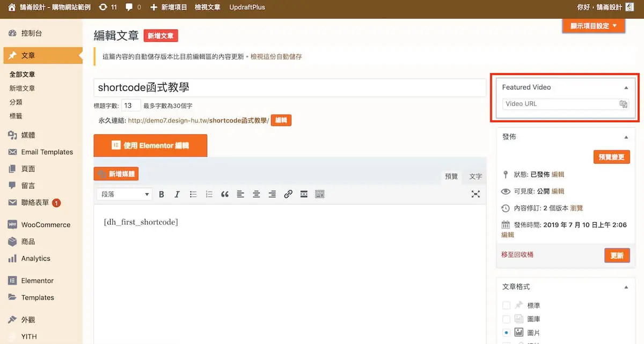
Task: Click the 新增媒體 add media button
Action: point(116,174)
